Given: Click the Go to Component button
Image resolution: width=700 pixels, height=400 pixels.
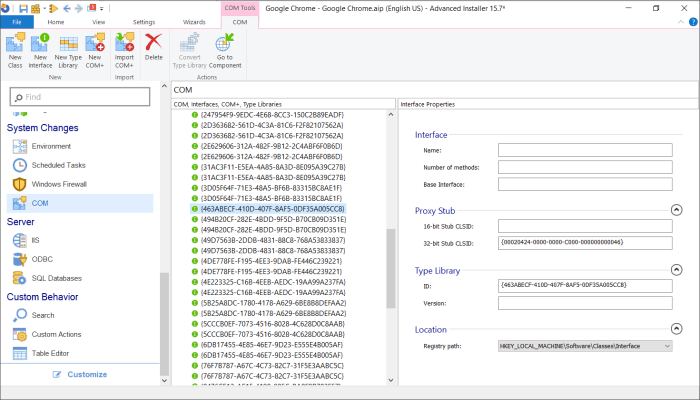Looking at the screenshot, I should pyautogui.click(x=225, y=50).
